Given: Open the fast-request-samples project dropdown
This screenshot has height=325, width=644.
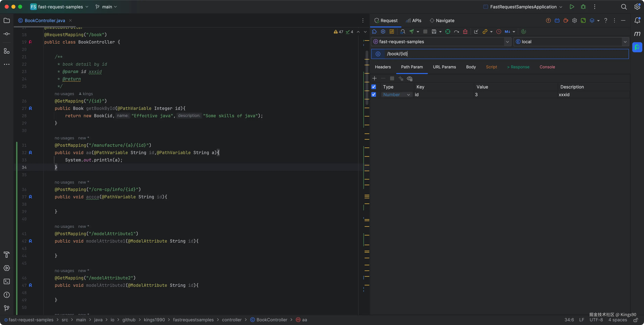Looking at the screenshot, I should click(x=507, y=42).
